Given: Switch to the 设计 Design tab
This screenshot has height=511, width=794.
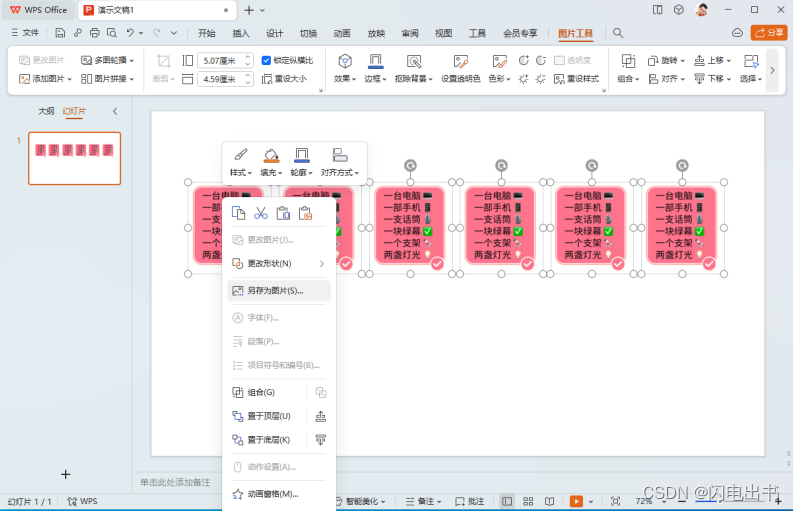Looking at the screenshot, I should tap(274, 33).
